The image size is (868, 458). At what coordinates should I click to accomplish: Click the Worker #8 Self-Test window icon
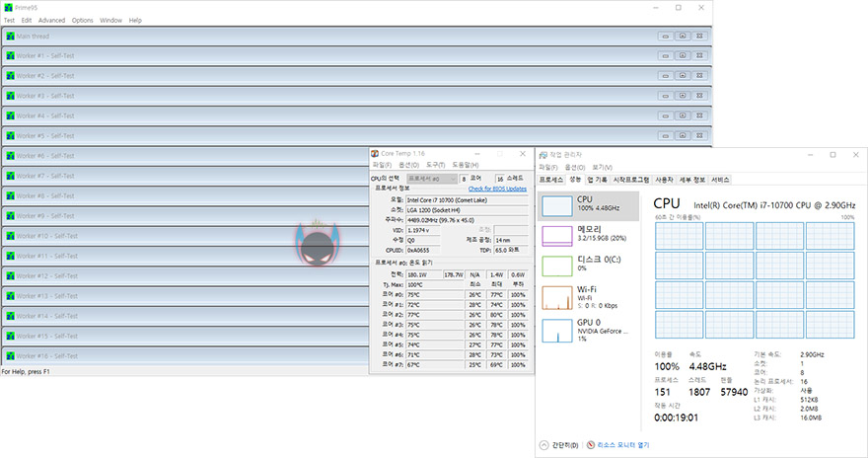10,196
